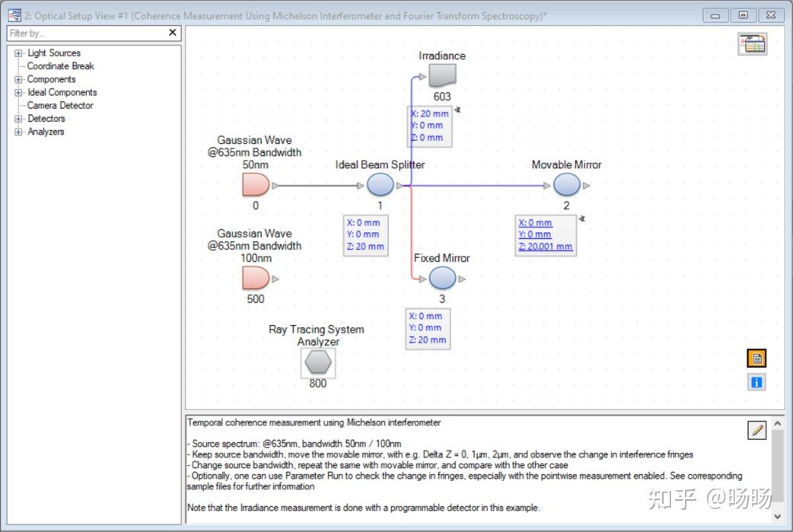Screen dimensions: 793x532
Task: Click the detector results table icon
Action: click(753, 44)
